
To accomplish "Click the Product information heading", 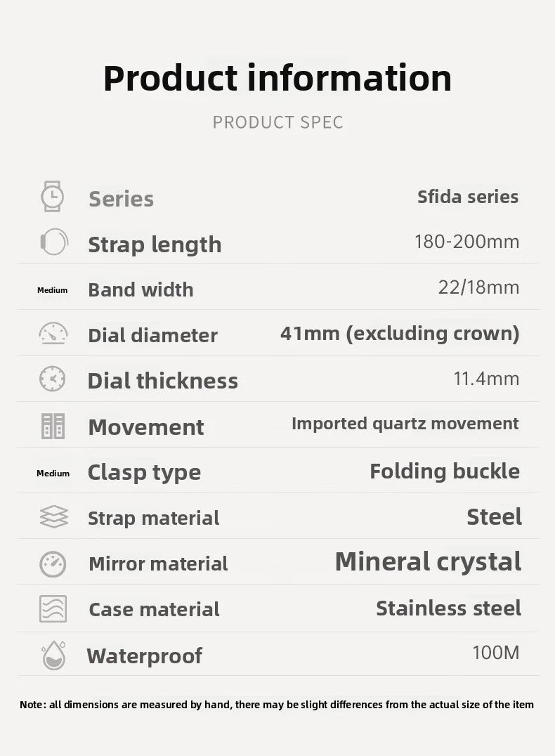I will 277,78.
